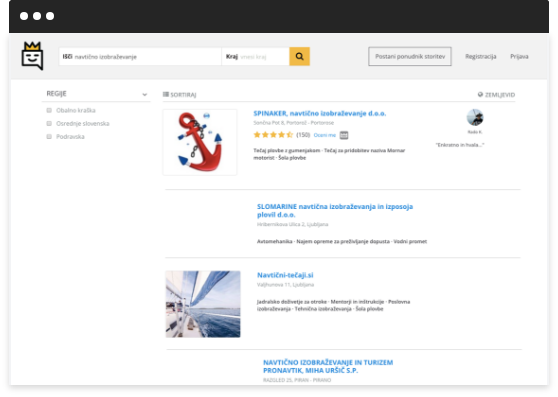Open the SORTIRAJ sorting dropdown

click(180, 95)
